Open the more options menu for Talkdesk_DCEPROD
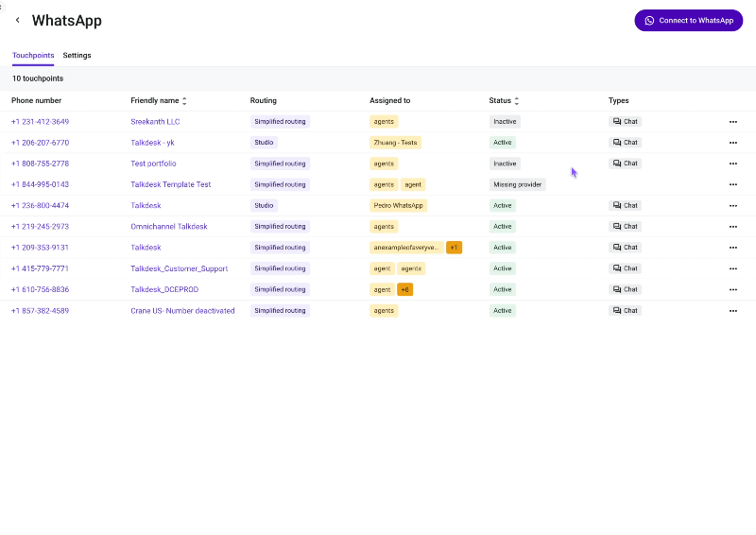 click(733, 289)
